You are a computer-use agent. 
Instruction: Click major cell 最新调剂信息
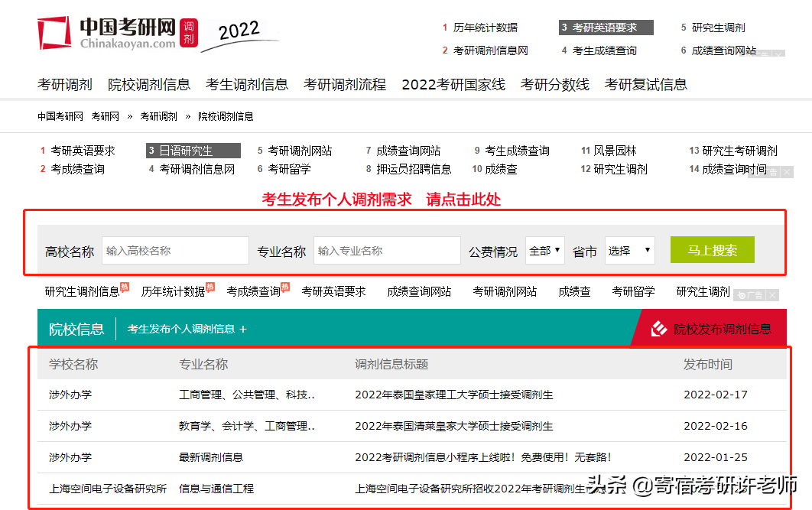(211, 457)
